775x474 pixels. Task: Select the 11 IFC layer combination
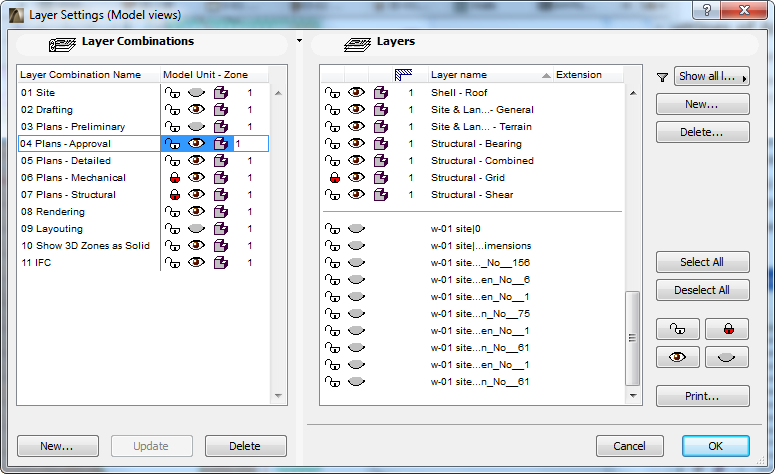36,262
